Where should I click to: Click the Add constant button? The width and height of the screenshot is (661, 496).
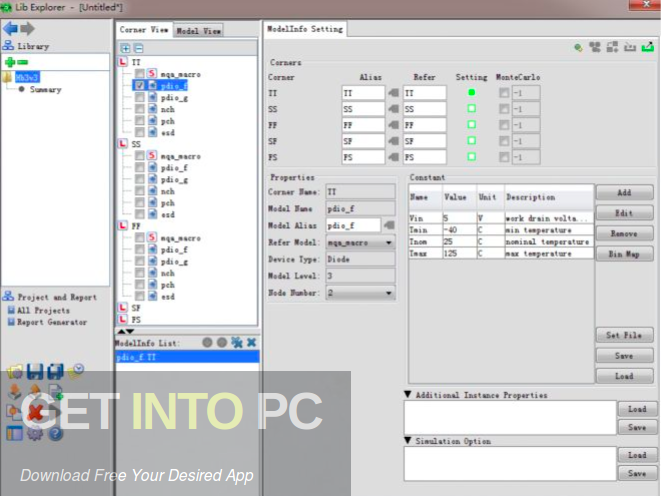click(x=624, y=193)
